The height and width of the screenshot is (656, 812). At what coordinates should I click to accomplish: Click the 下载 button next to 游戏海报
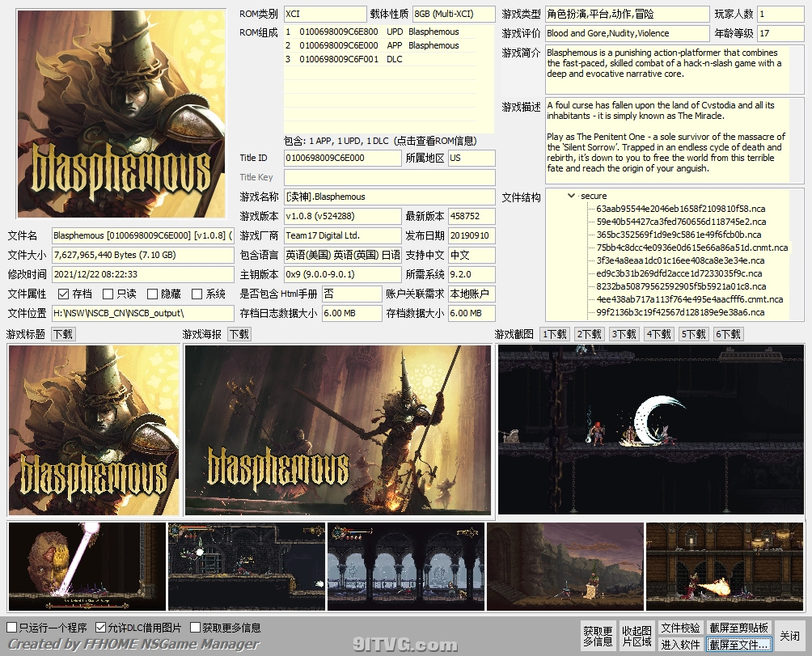pos(239,334)
